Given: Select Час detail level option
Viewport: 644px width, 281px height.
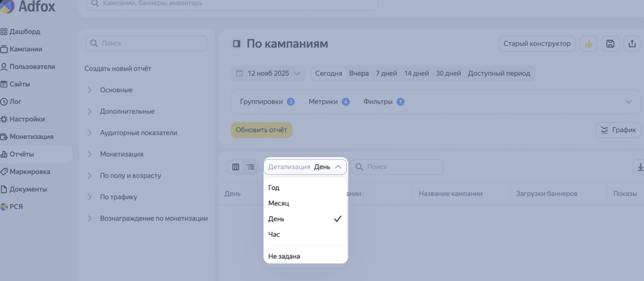Looking at the screenshot, I should coord(274,234).
